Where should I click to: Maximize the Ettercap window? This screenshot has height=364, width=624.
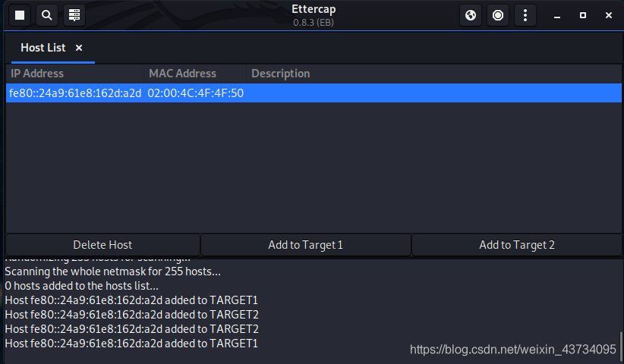583,15
